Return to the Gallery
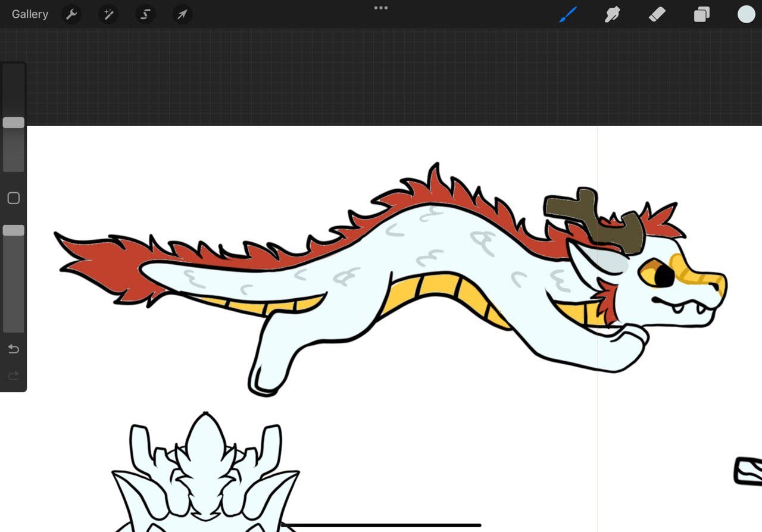 30,14
